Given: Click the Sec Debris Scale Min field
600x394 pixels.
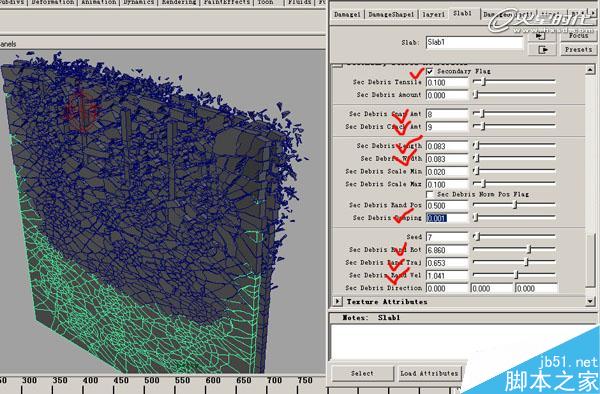Looking at the screenshot, I should tap(447, 172).
